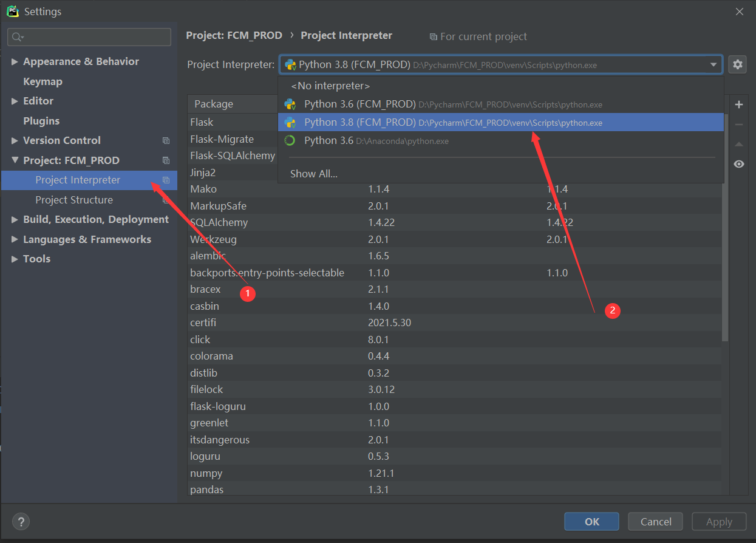The width and height of the screenshot is (756, 543).
Task: Click the minus icon to uninstall package
Action: pyautogui.click(x=739, y=125)
